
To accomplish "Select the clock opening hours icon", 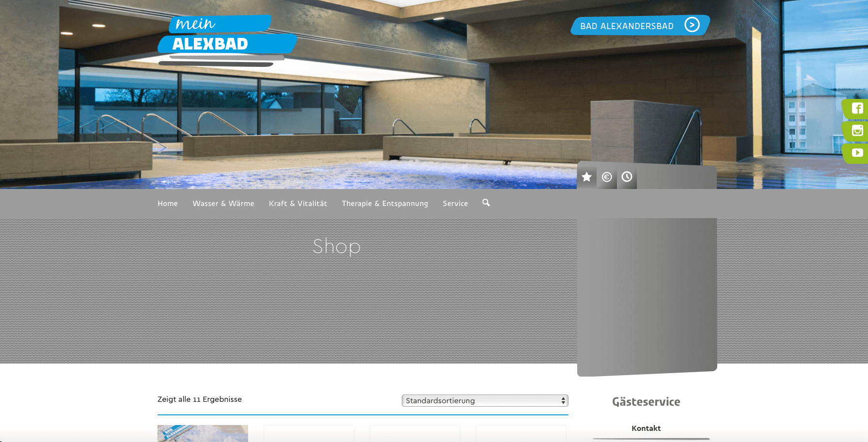I will click(627, 177).
